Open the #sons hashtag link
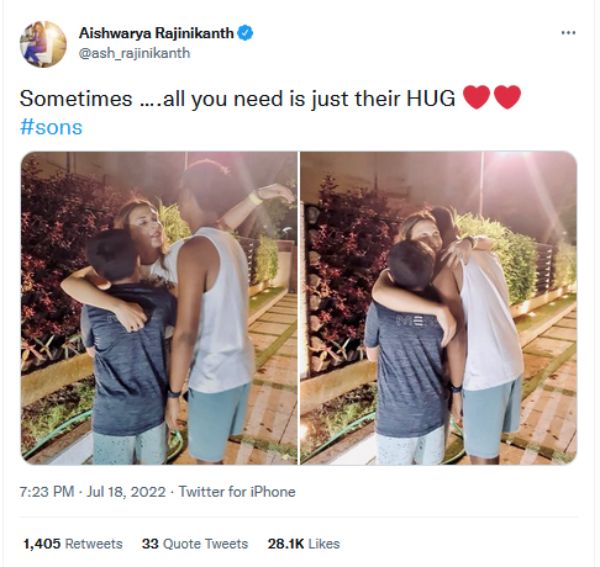600x567 pixels. click(51, 127)
